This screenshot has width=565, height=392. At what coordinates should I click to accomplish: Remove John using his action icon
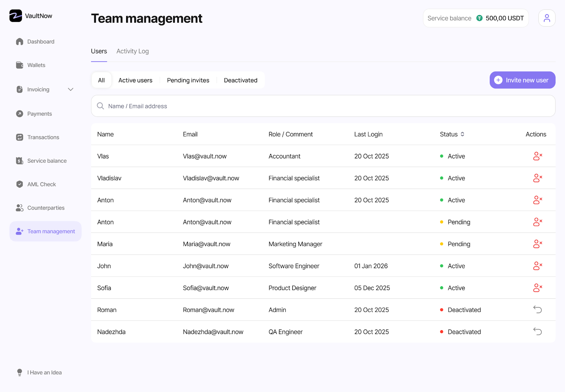point(537,266)
